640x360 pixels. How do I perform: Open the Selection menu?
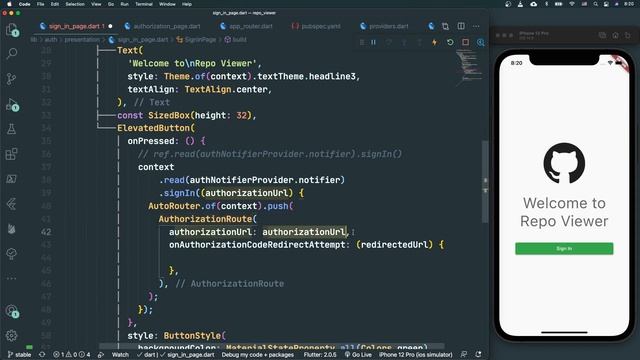coord(75,4)
